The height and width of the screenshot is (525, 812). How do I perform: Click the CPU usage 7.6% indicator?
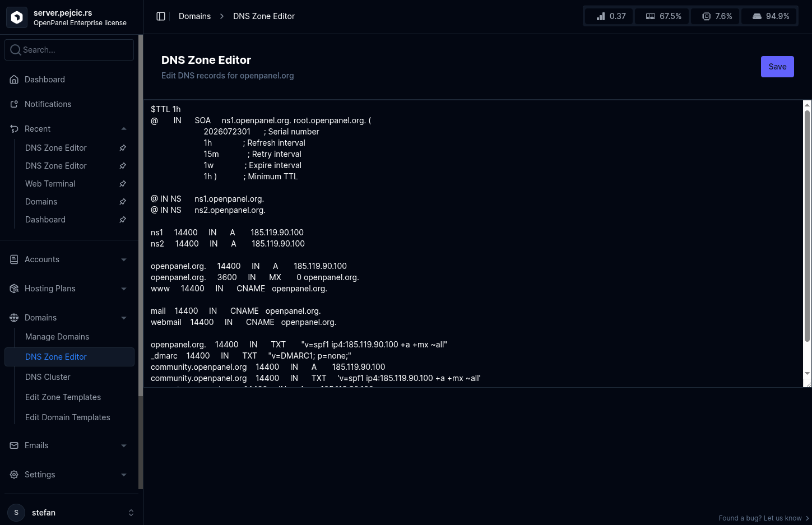716,16
